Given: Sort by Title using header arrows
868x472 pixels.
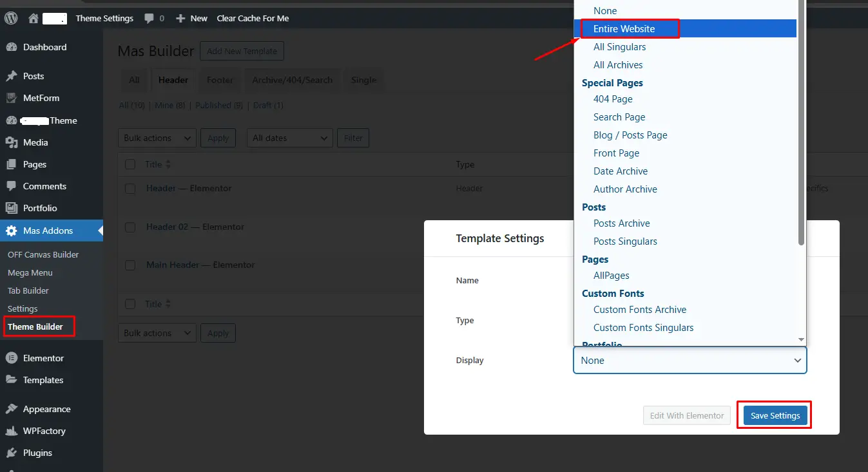Looking at the screenshot, I should coord(168,164).
